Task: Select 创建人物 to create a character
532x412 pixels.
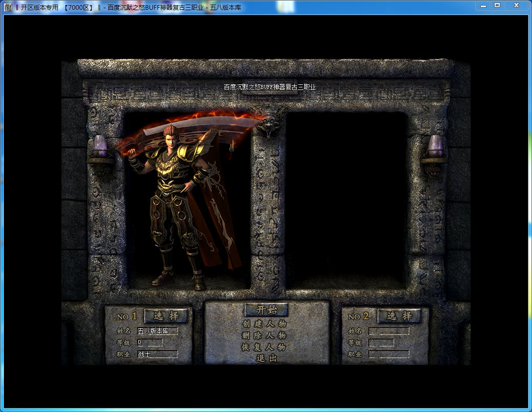Action: tap(264, 324)
